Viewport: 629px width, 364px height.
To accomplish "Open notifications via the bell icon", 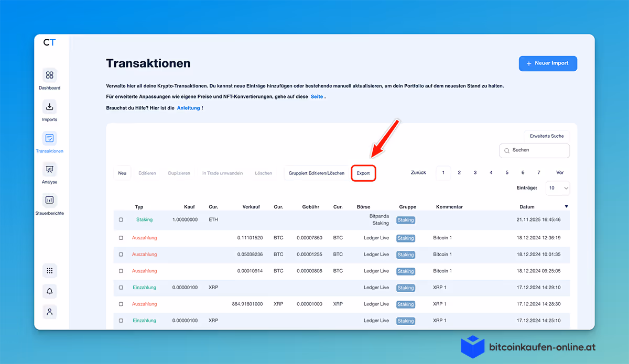I will click(49, 291).
